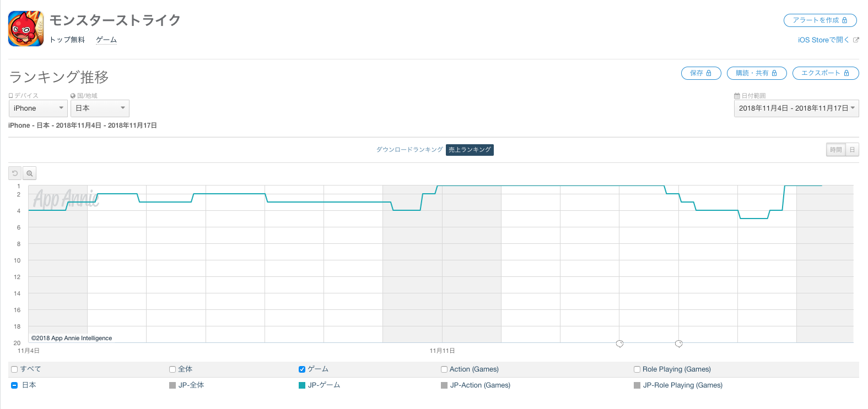Screen dimensions: 868x409
Task: Expand the 日本 country dropdown
Action: [x=100, y=108]
